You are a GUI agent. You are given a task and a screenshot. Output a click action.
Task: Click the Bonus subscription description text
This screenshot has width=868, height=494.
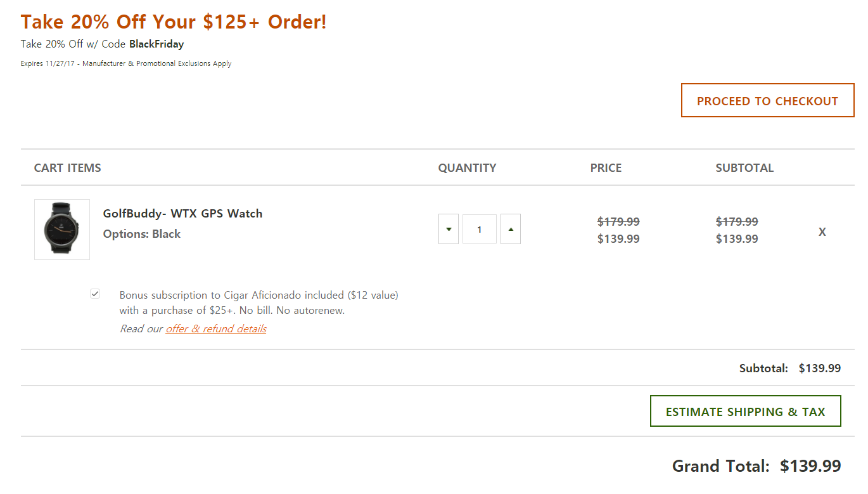click(x=258, y=302)
